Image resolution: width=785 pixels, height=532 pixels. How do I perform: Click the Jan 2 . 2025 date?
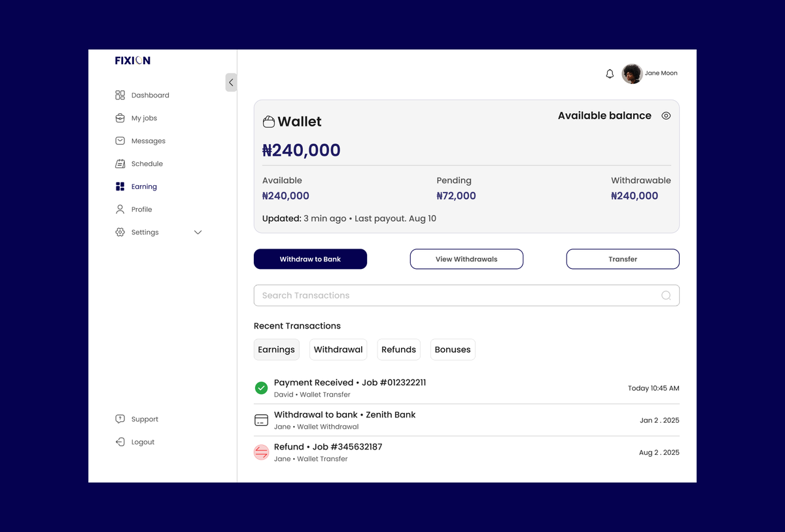click(x=659, y=420)
